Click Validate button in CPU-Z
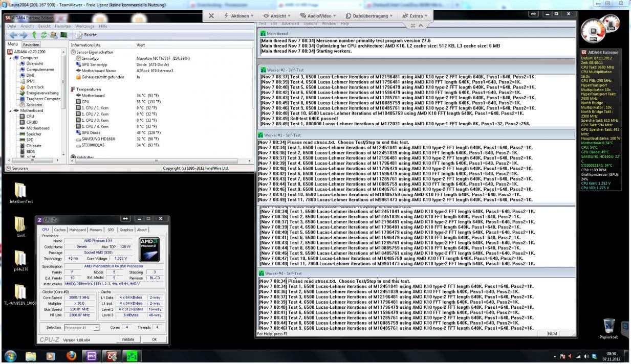 click(128, 339)
